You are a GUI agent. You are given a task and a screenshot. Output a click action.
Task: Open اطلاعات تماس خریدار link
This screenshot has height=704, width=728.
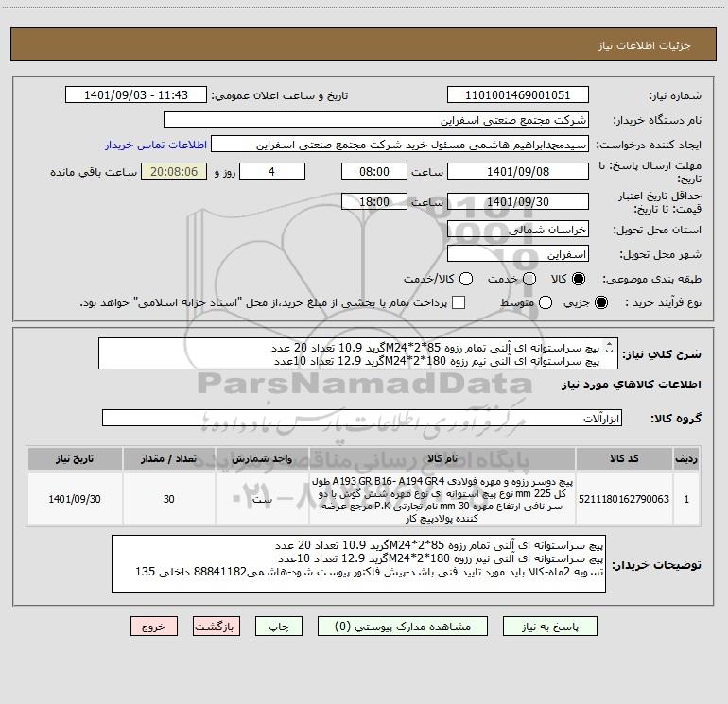pyautogui.click(x=156, y=145)
